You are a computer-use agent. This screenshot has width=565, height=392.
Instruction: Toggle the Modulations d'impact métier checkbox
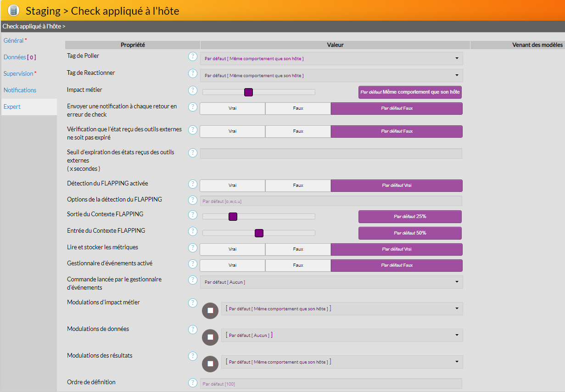[210, 311]
